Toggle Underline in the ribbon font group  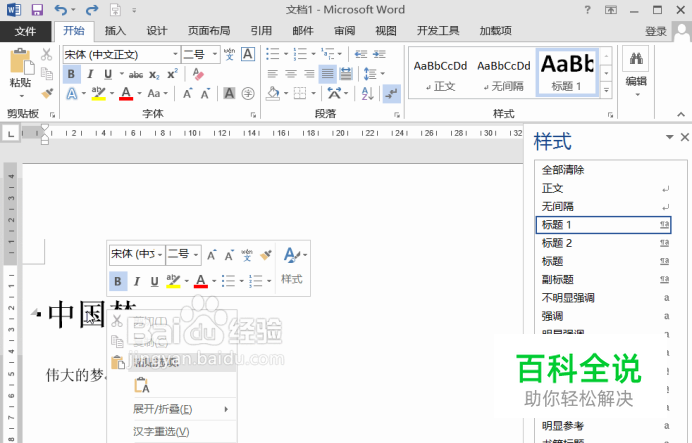tap(108, 74)
